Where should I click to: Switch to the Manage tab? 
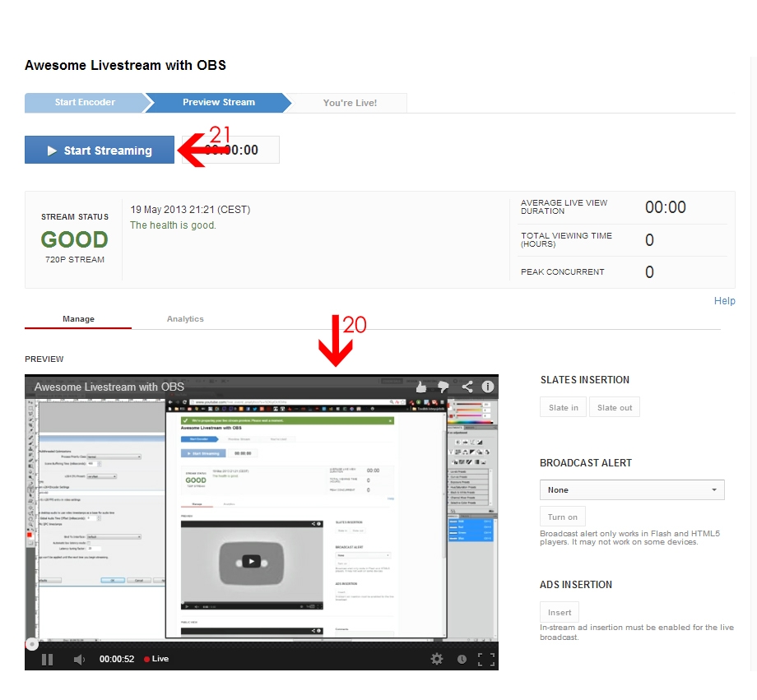click(78, 319)
